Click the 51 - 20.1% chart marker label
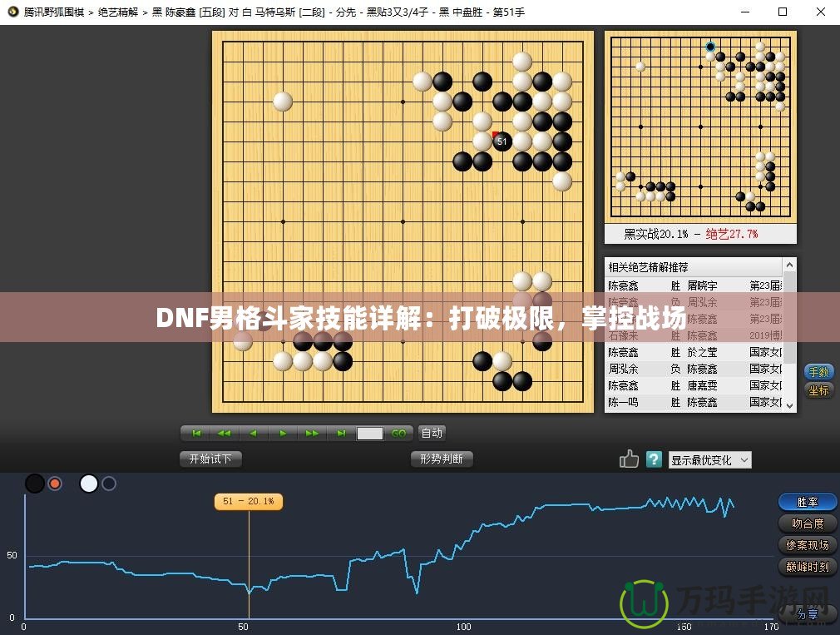 [x=248, y=501]
